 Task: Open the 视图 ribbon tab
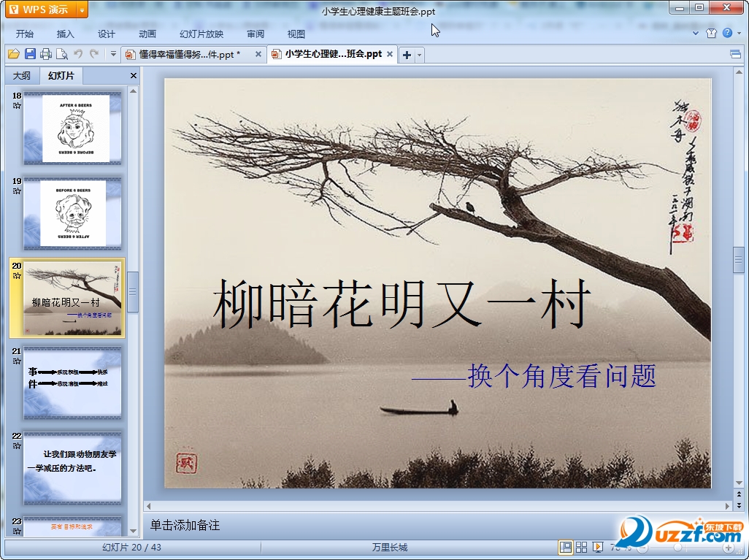(x=296, y=34)
